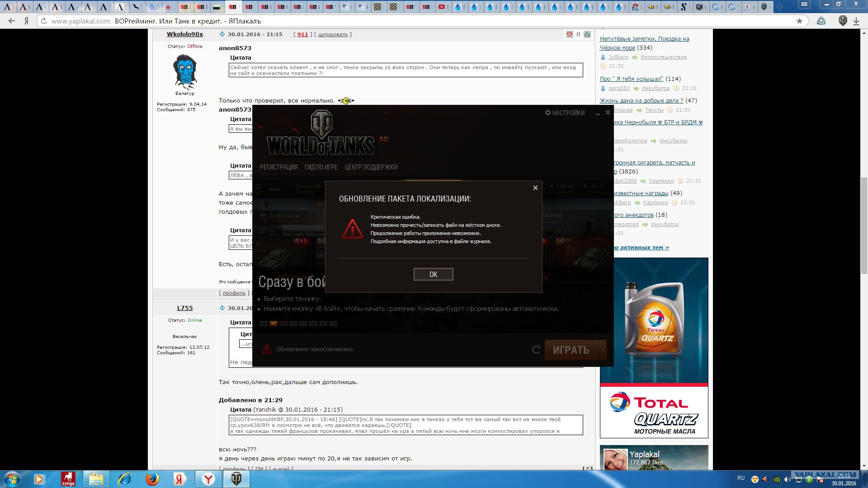Screen dimensions: 868x488
Task: Open the media player taskbar icon
Action: (x=39, y=479)
